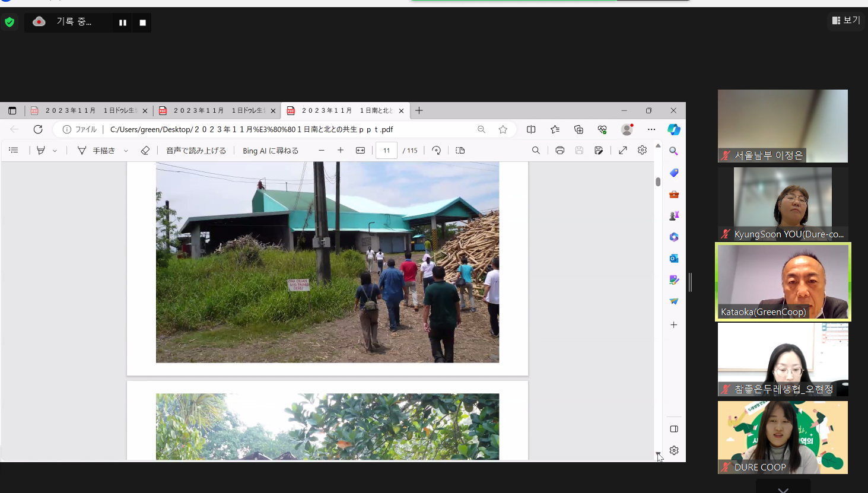
Task: Open PDF settings gear in toolbar
Action: click(x=642, y=151)
